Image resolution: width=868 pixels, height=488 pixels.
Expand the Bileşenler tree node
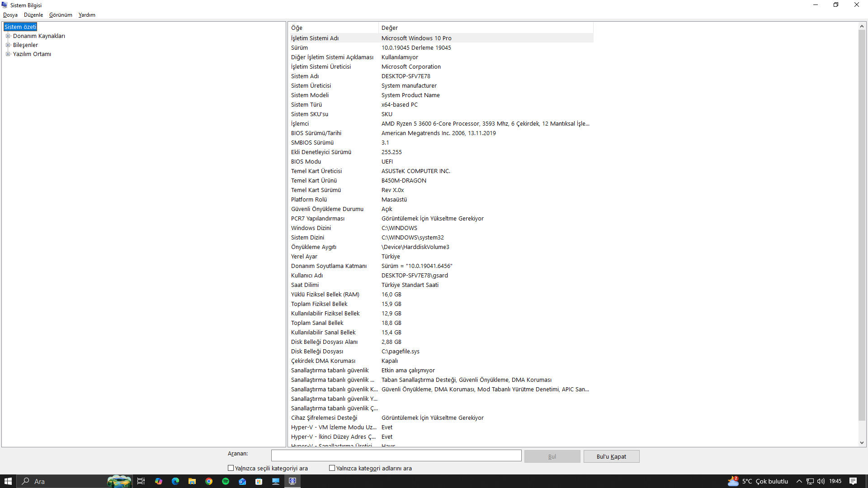click(x=8, y=45)
